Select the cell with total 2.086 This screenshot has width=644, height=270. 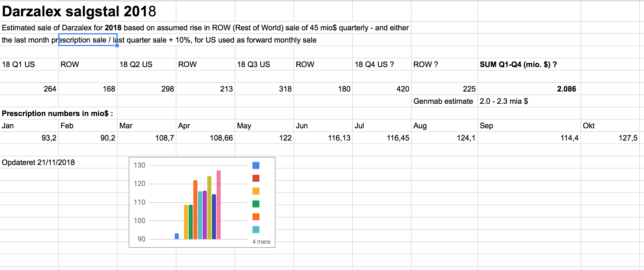pos(529,89)
